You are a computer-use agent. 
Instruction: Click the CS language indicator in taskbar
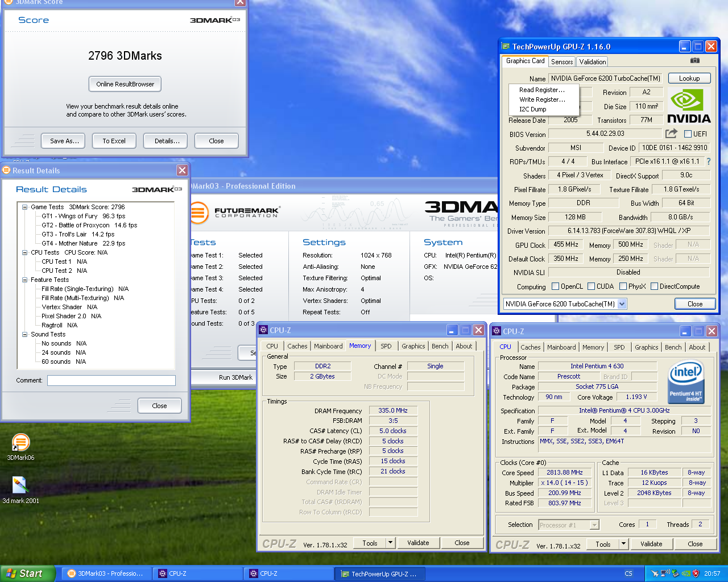coord(628,573)
